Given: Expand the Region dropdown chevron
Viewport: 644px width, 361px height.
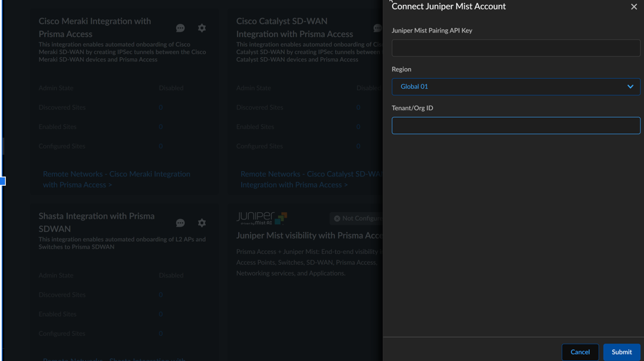Looking at the screenshot, I should point(630,87).
